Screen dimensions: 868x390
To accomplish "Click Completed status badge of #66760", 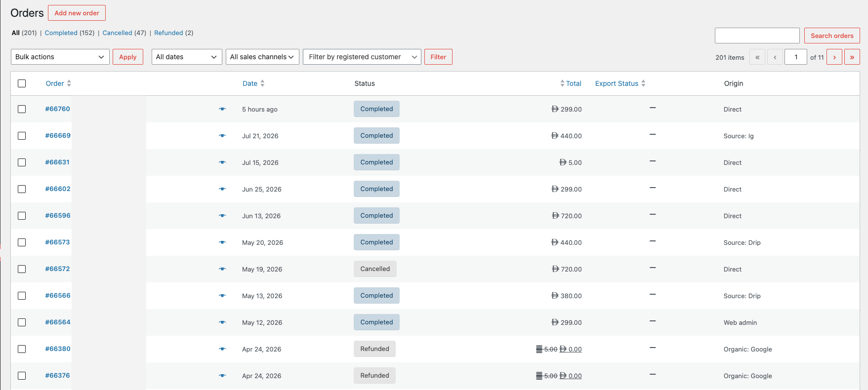I will point(376,109).
